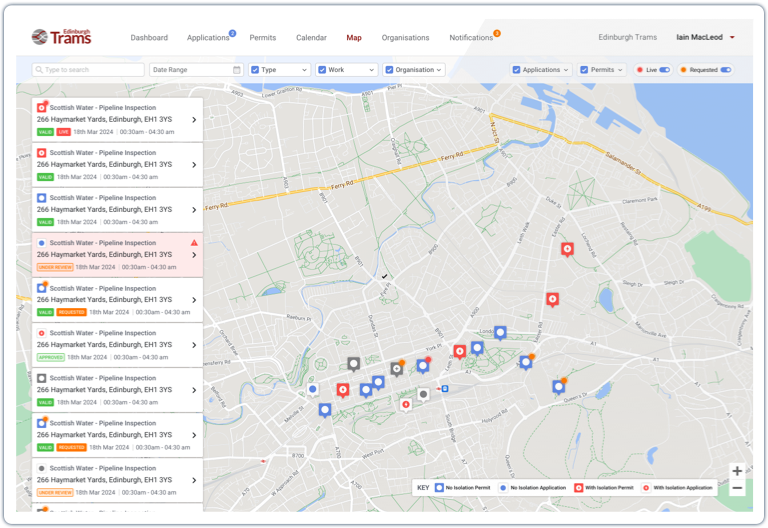Click the black checkmark symbol on the map
768x528 pixels.
point(384,276)
